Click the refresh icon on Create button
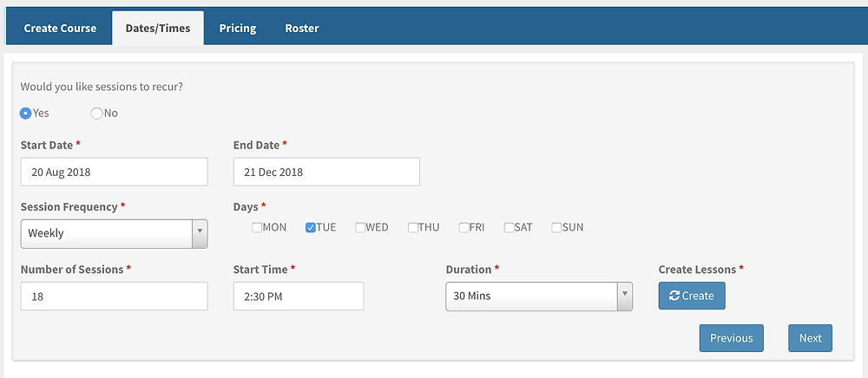 [674, 296]
